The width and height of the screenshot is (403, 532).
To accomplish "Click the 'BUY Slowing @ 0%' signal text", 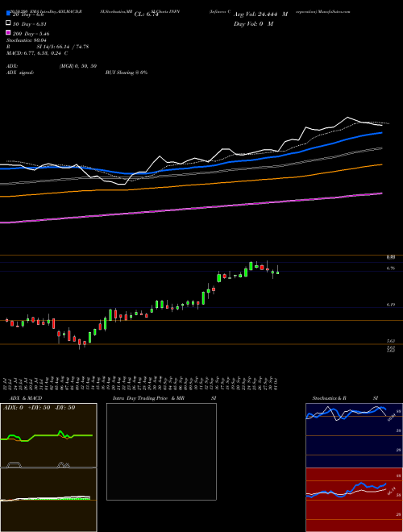I will (127, 73).
